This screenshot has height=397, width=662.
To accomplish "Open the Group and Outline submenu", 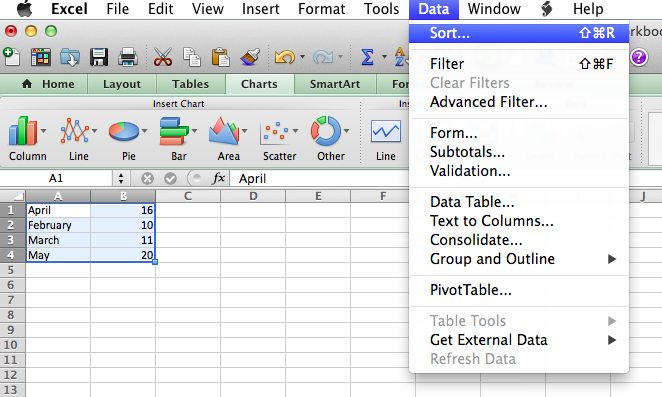I will 519,259.
